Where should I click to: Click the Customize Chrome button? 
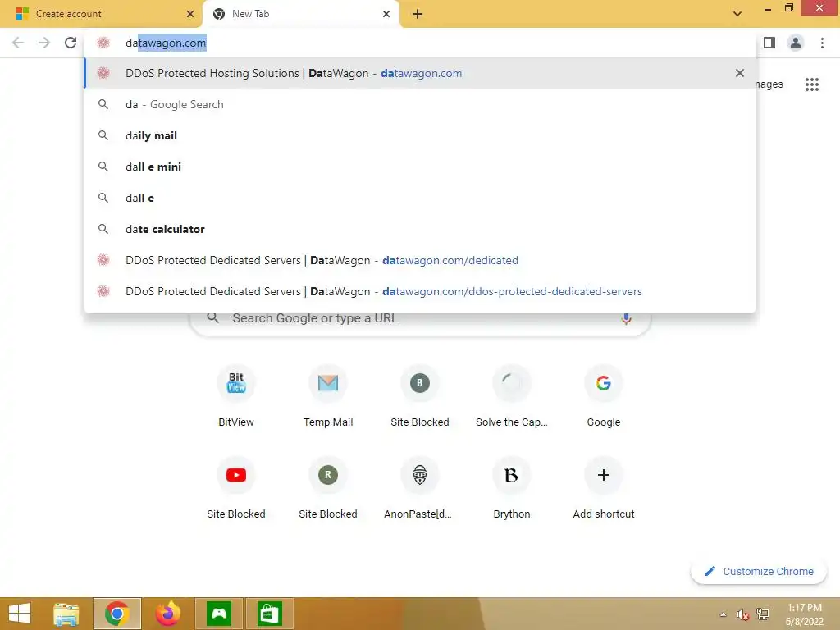(x=759, y=571)
